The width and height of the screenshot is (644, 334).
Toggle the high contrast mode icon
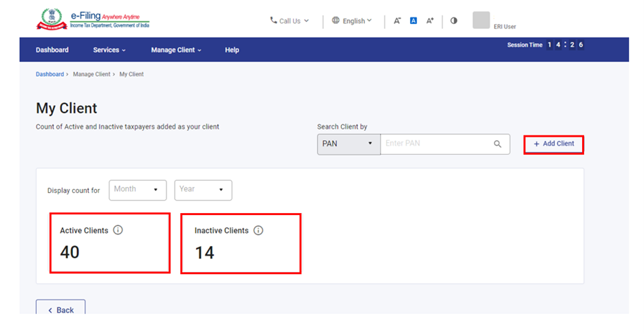point(453,21)
